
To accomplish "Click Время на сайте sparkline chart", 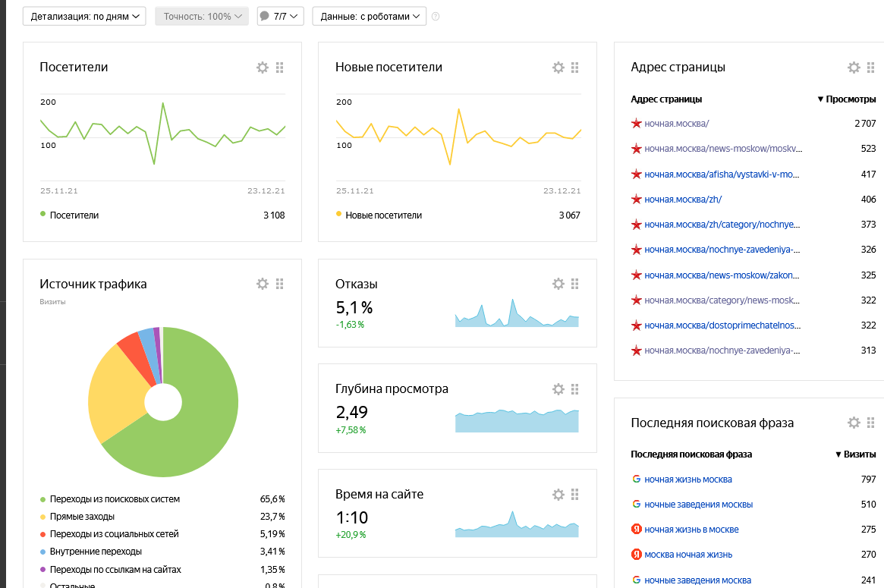I will (517, 524).
